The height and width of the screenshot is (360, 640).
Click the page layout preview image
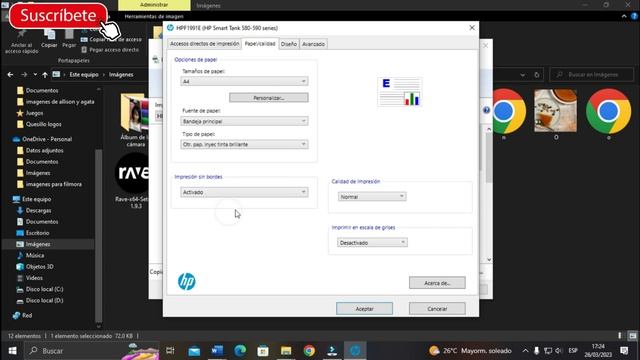[x=400, y=92]
